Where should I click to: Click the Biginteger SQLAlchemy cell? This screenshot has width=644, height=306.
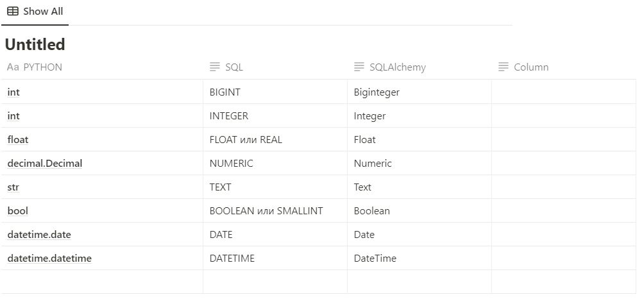377,92
